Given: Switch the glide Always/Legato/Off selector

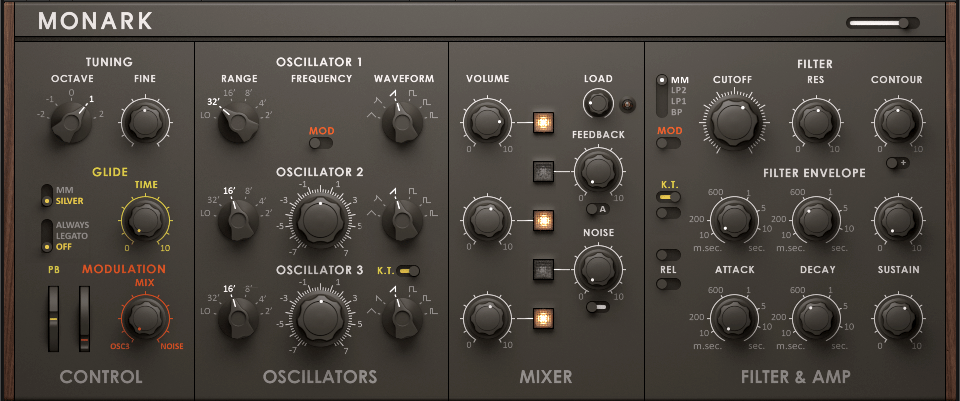Looking at the screenshot, I should [x=47, y=236].
